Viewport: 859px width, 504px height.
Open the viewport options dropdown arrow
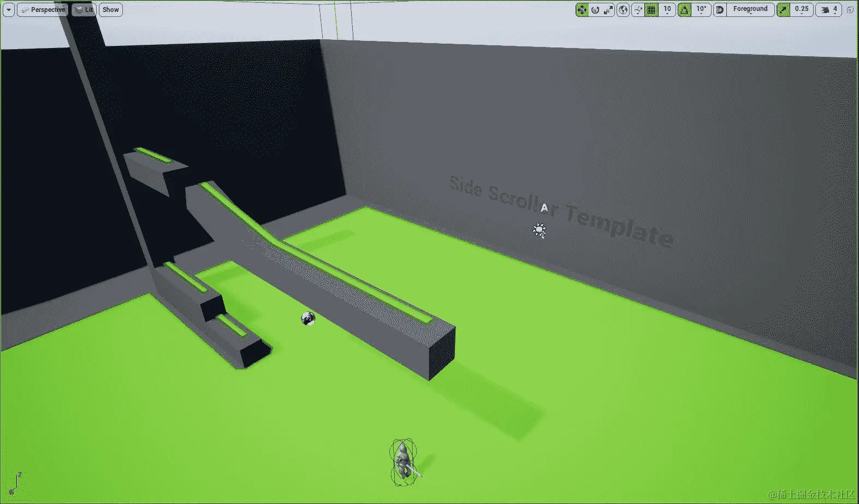(9, 10)
